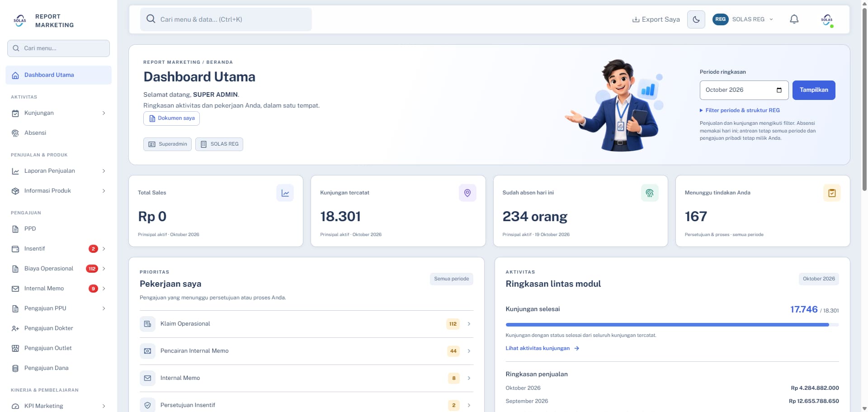Focus the sidebar Cari menu search field
Viewport: 868px width, 412px height.
click(x=59, y=48)
